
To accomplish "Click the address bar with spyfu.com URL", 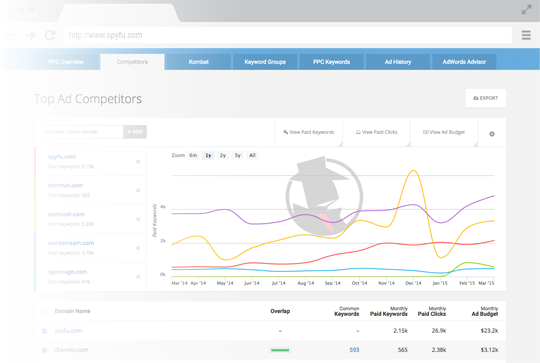I will tap(287, 35).
